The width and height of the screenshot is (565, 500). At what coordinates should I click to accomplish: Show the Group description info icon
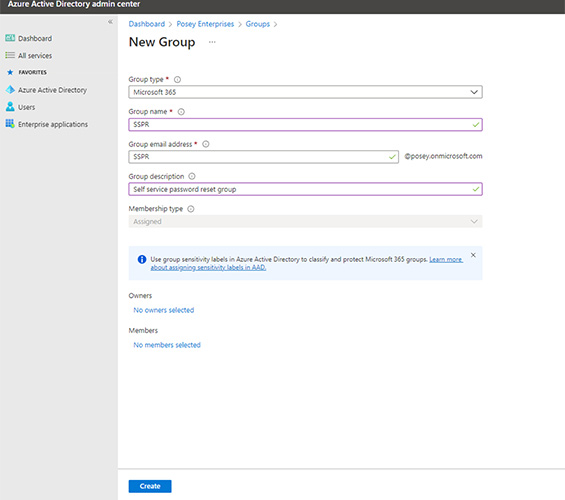coord(192,176)
